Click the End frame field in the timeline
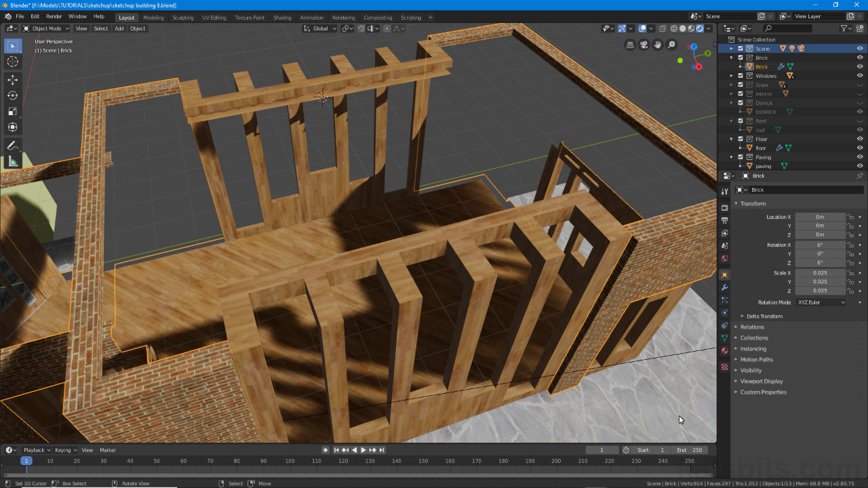 coord(690,449)
